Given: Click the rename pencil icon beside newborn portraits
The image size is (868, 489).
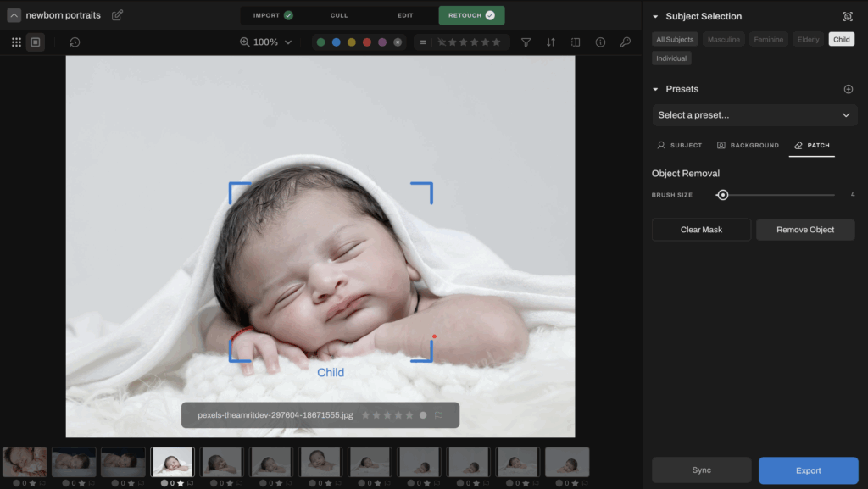Looking at the screenshot, I should pos(117,14).
